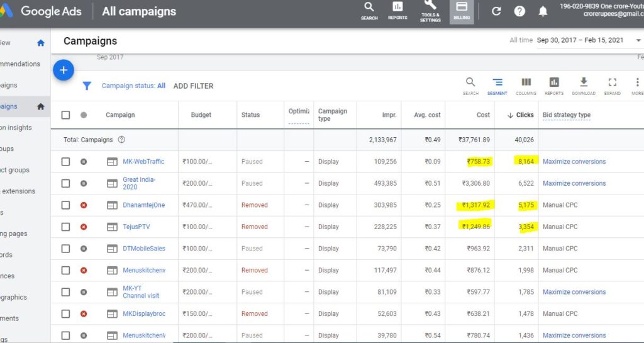Sort by the Cost column header
Image resolution: width=644 pixels, height=343 pixels.
click(483, 115)
